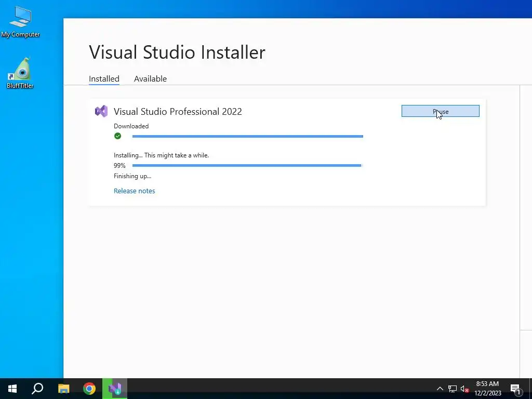Open taskbar search magnifier
This screenshot has height=399, width=532.
pos(37,389)
